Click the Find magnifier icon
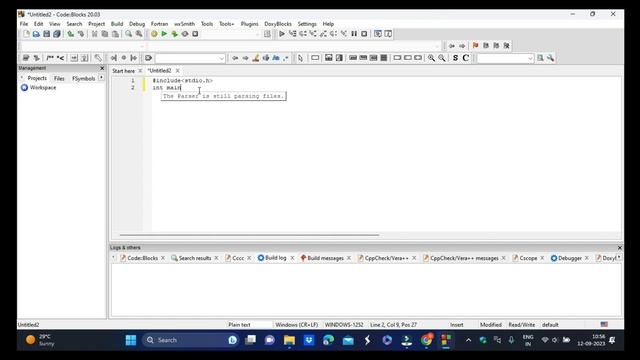This screenshot has height=360, width=640. [x=129, y=34]
